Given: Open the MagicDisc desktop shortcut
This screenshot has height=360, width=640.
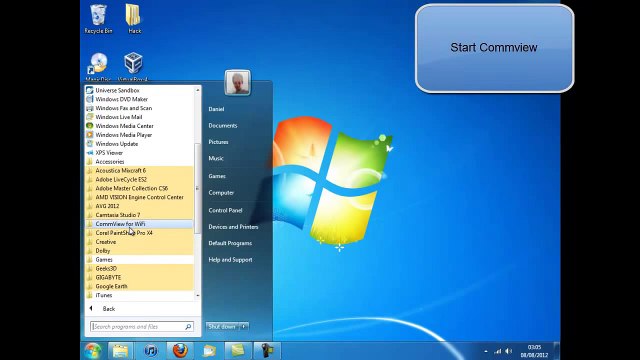Looking at the screenshot, I should [98, 67].
